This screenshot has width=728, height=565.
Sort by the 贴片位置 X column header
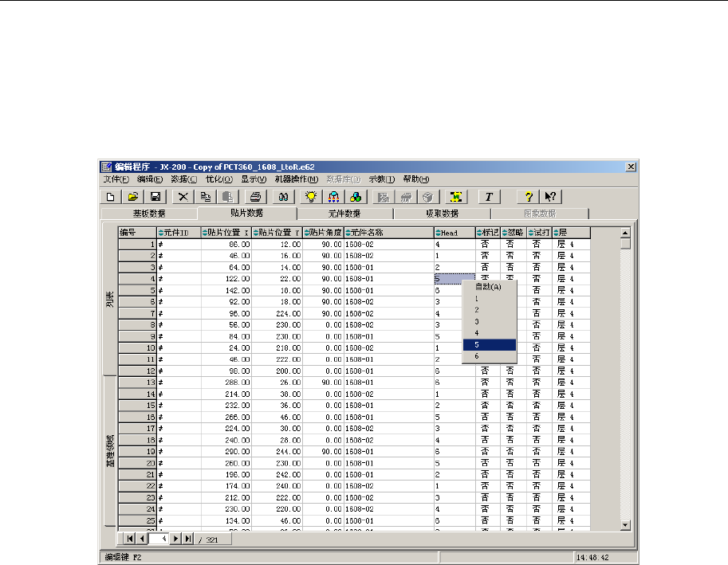click(226, 233)
